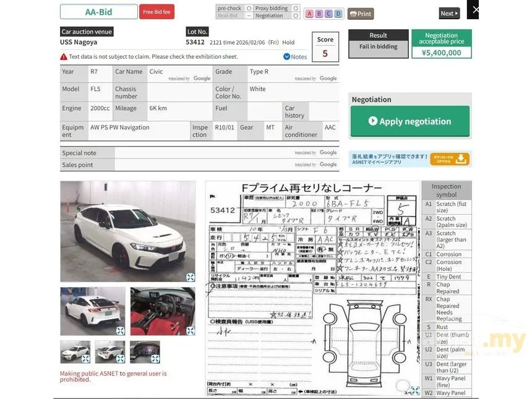Enlarge the auction inspection sheet
This screenshot has width=532, height=399.
click(415, 390)
